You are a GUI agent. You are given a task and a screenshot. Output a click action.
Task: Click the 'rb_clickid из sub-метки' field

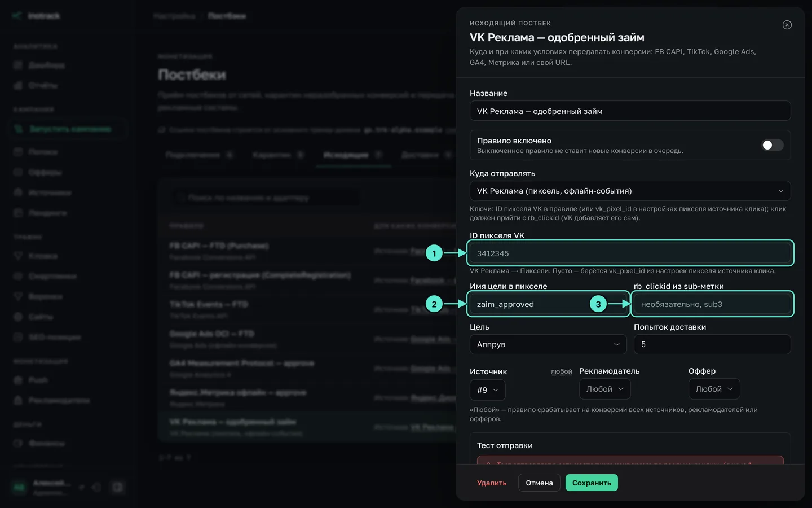pyautogui.click(x=712, y=304)
